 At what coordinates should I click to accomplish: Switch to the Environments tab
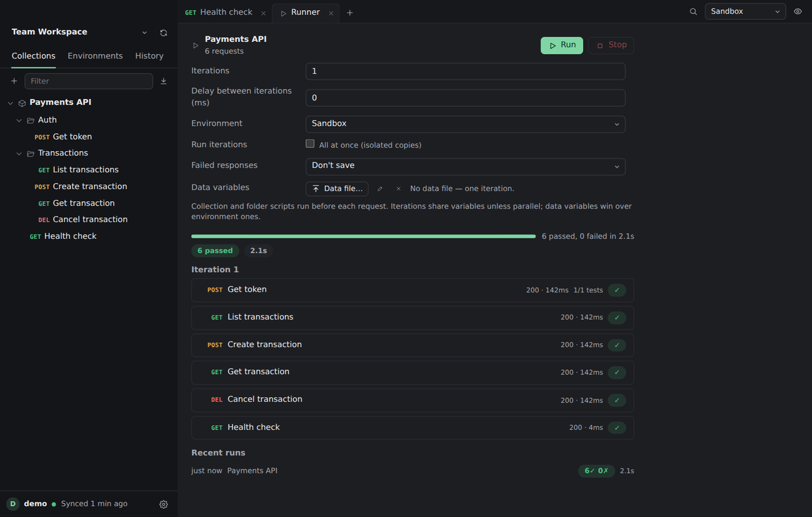(95, 56)
